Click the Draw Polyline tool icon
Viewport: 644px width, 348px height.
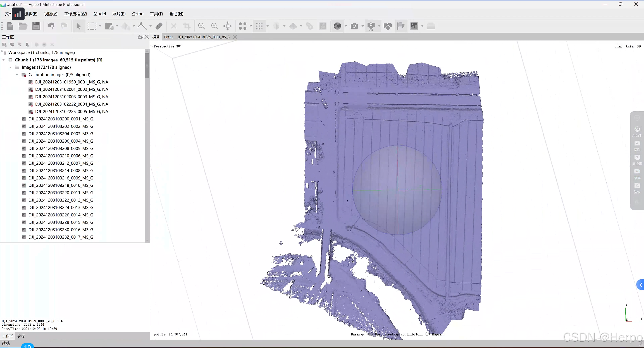pos(142,26)
